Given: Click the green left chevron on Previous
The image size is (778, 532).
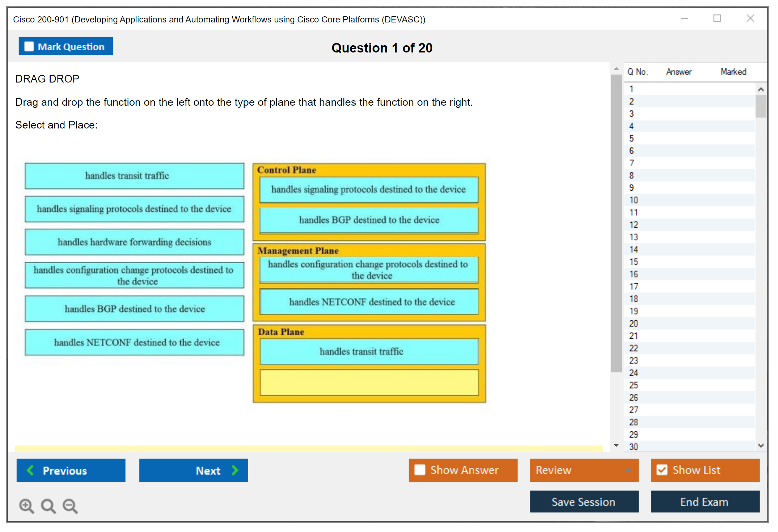Looking at the screenshot, I should [x=30, y=470].
